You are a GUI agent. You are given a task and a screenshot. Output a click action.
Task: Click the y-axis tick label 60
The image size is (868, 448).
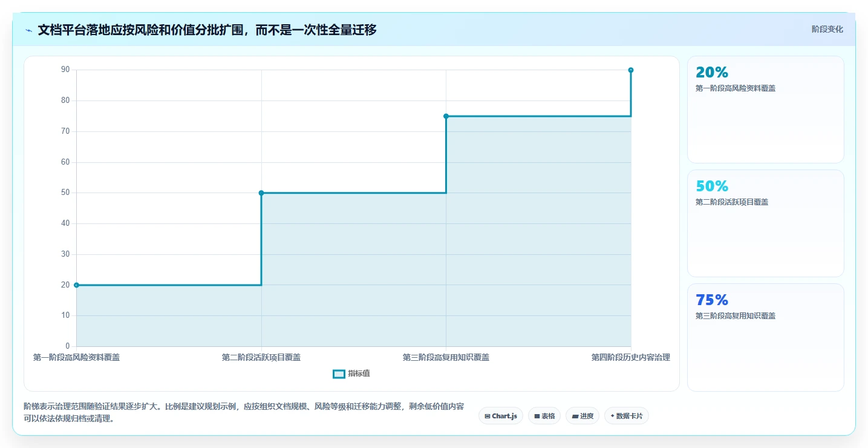click(65, 162)
